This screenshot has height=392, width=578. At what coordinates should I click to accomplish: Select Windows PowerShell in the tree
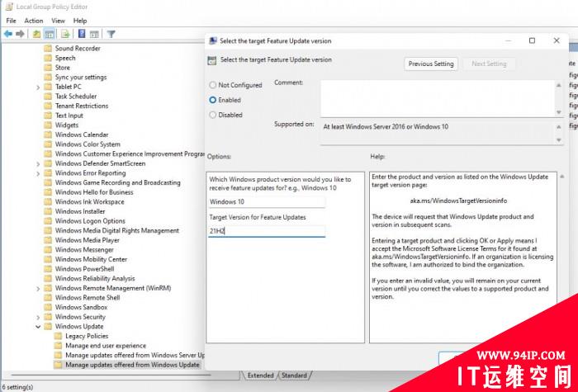(x=84, y=268)
